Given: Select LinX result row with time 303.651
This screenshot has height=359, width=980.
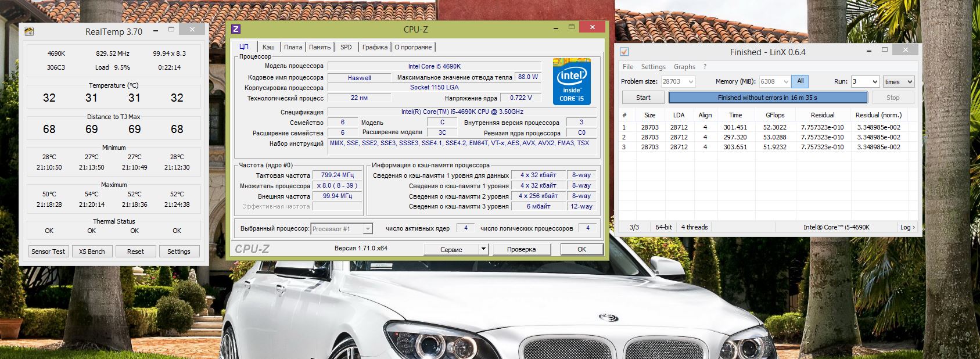Looking at the screenshot, I should pyautogui.click(x=768, y=147).
